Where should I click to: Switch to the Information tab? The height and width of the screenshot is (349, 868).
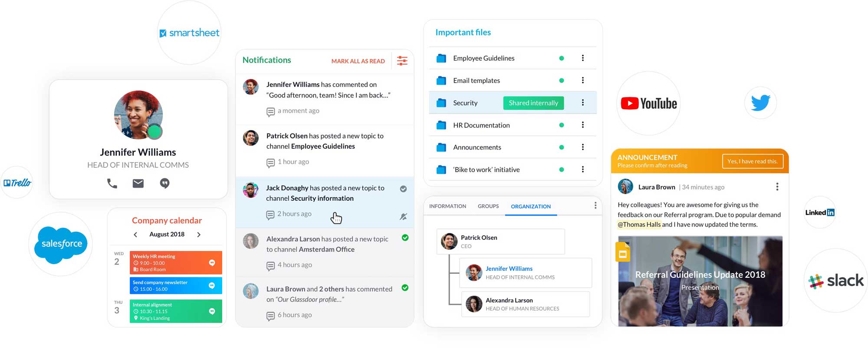(447, 206)
